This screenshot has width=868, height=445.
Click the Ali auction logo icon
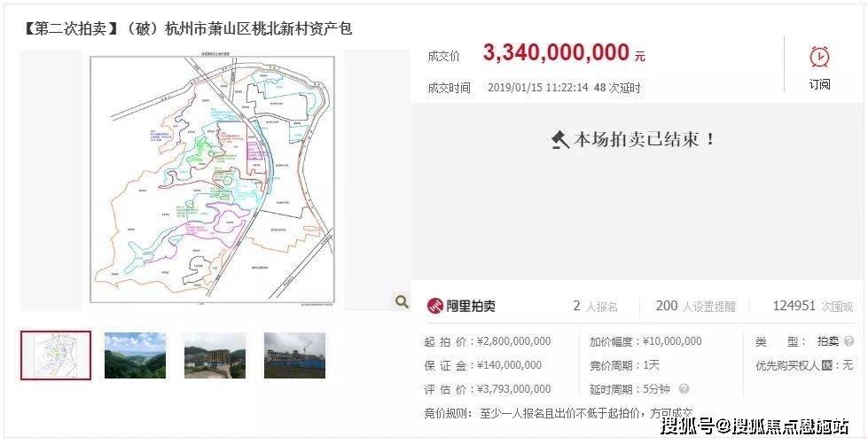[435, 306]
